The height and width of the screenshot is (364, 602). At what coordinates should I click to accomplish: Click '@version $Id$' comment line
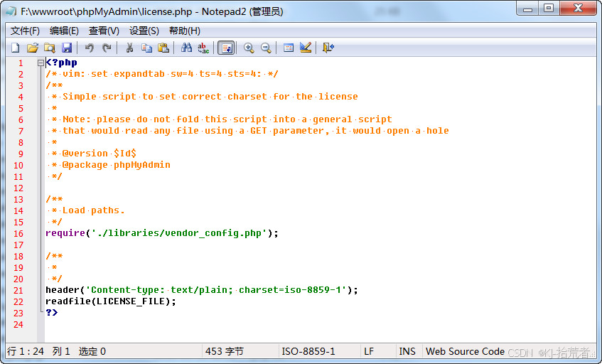pos(99,153)
